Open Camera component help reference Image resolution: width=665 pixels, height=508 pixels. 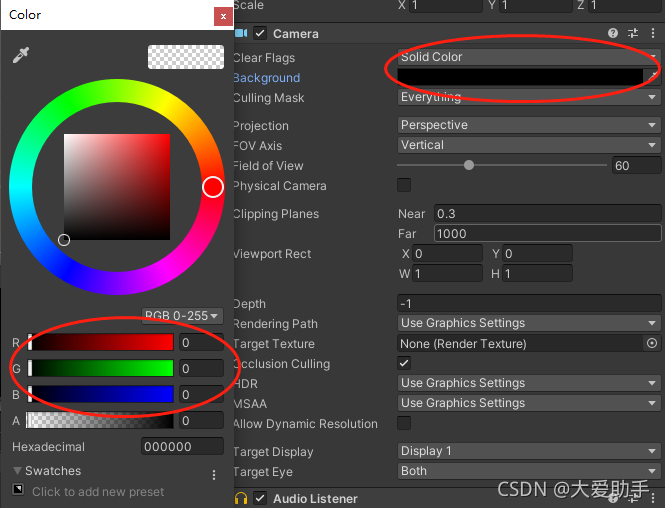click(x=613, y=33)
